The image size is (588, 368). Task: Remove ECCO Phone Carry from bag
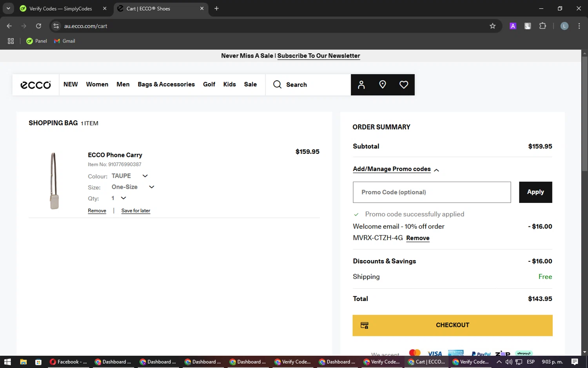(97, 211)
